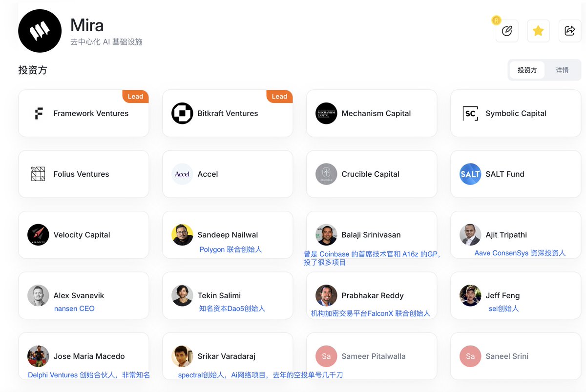
Task: Star the Mira project as favorite
Action: click(x=538, y=31)
